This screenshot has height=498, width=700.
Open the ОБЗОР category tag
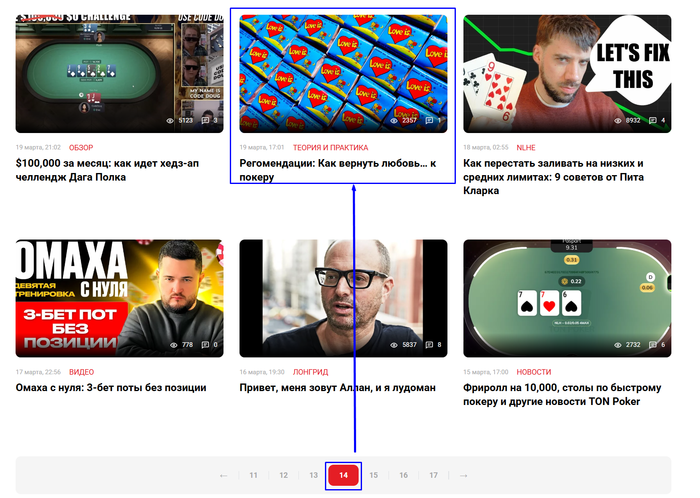(81, 147)
